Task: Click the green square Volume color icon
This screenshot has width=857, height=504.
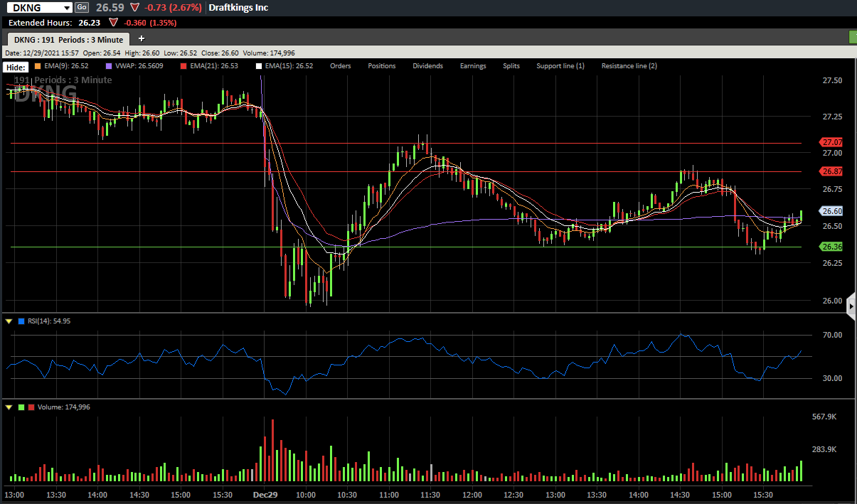Action: click(x=21, y=407)
